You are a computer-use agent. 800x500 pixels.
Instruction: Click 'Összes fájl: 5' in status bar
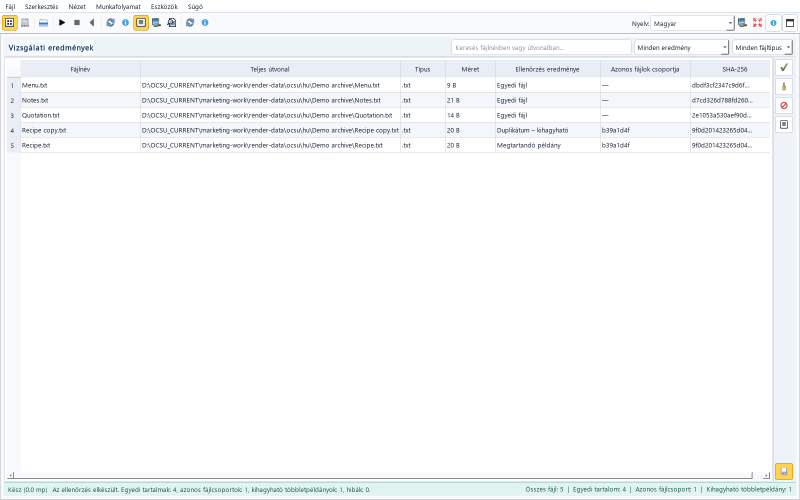tap(544, 489)
